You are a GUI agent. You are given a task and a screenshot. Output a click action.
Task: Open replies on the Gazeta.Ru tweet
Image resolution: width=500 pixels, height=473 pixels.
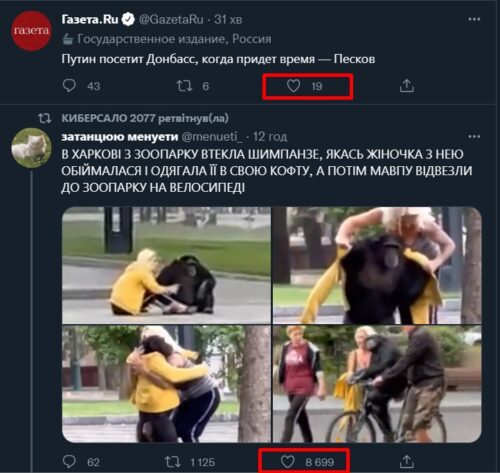pos(69,86)
